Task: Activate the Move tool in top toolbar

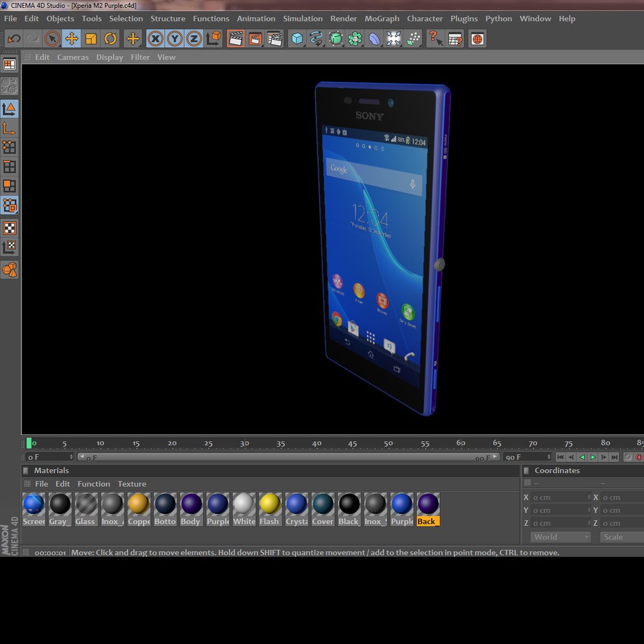Action: pyautogui.click(x=72, y=39)
